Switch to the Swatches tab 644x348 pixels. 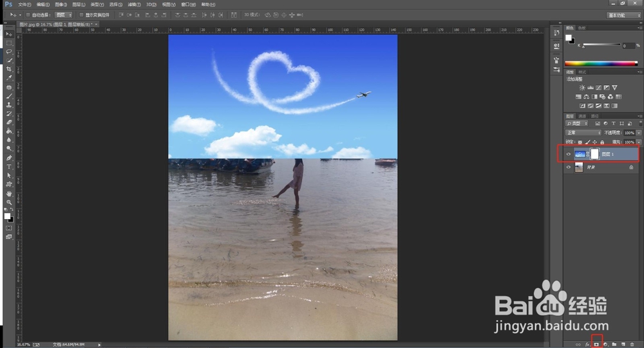coord(582,28)
